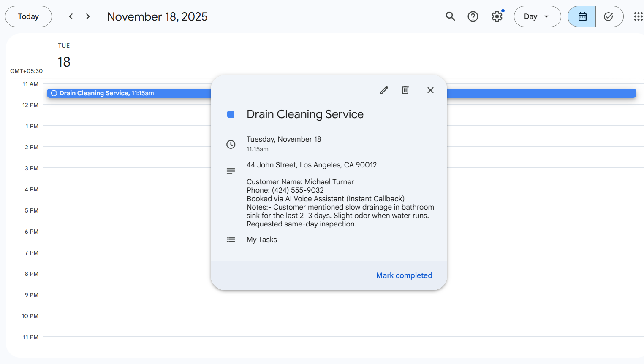
Task: Close the task details popup
Action: click(x=430, y=90)
